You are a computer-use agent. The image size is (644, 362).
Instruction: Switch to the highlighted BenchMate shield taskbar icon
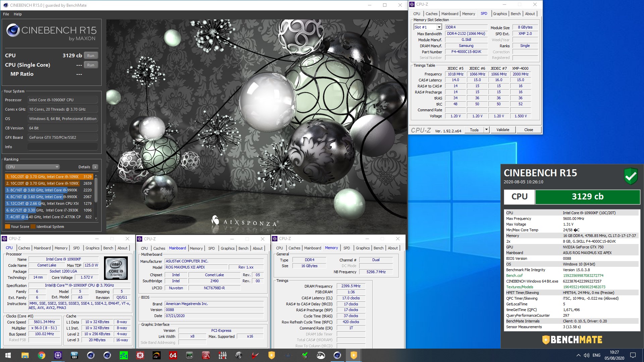click(354, 355)
